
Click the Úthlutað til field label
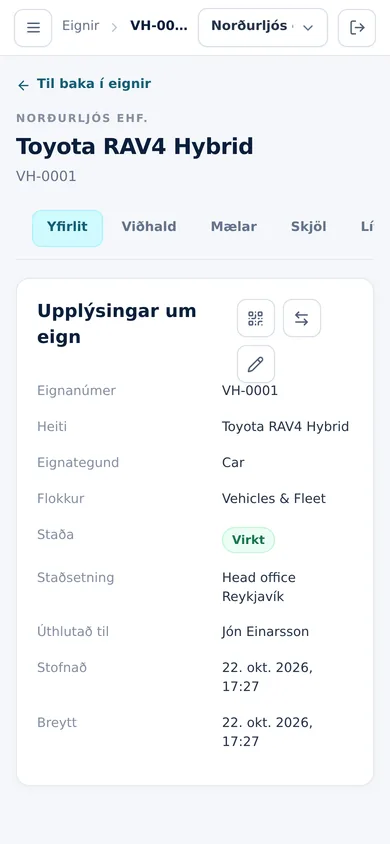[73, 632]
